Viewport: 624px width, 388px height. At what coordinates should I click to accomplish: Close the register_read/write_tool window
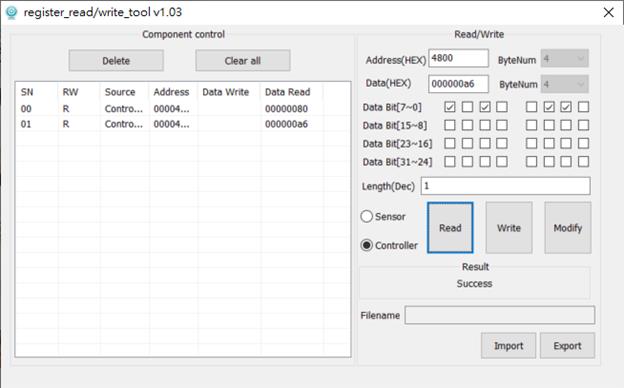click(x=608, y=13)
